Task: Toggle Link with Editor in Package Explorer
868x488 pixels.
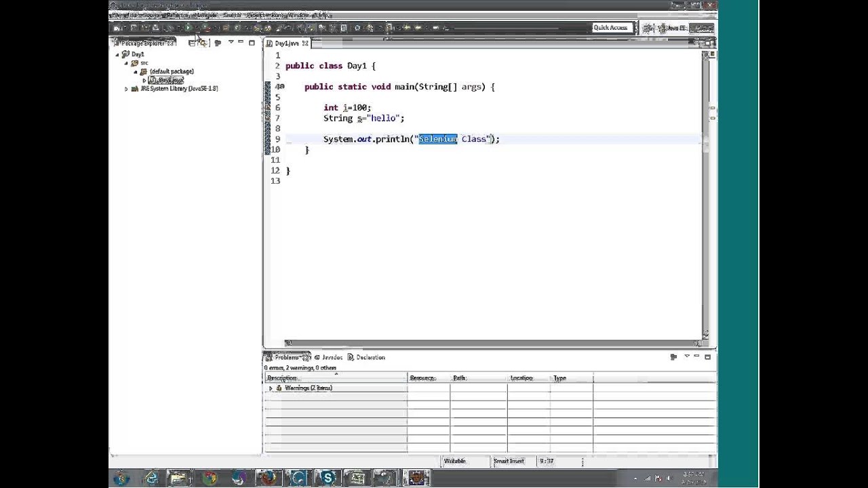Action: coord(203,43)
